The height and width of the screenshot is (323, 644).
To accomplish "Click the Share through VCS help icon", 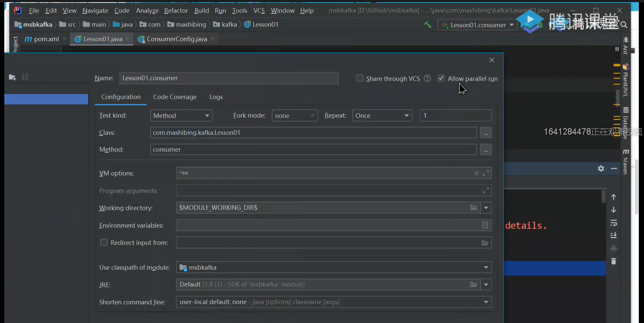I will point(427,78).
